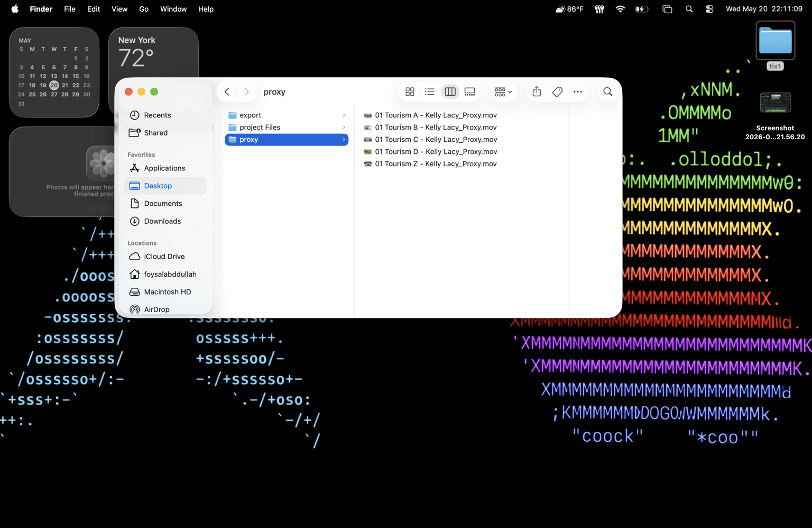This screenshot has width=812, height=528.
Task: Open the Help menu
Action: point(206,9)
